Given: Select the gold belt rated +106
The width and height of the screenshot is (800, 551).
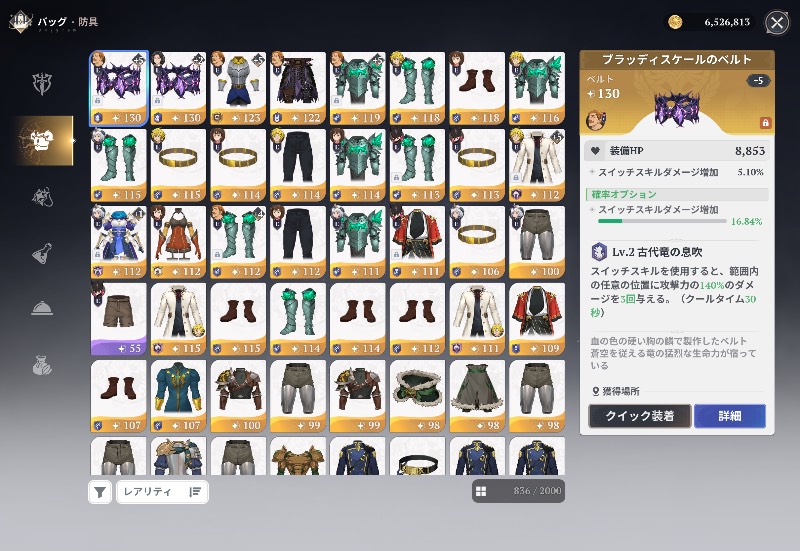Looking at the screenshot, I should pos(477,242).
